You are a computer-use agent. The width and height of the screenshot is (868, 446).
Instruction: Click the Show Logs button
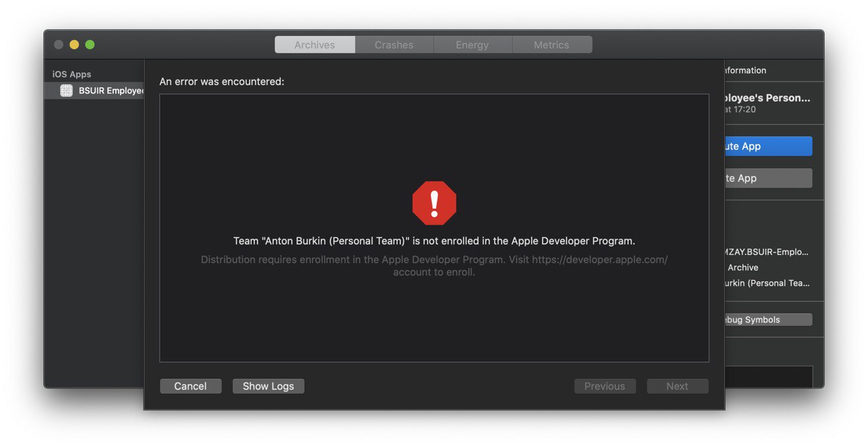click(269, 386)
